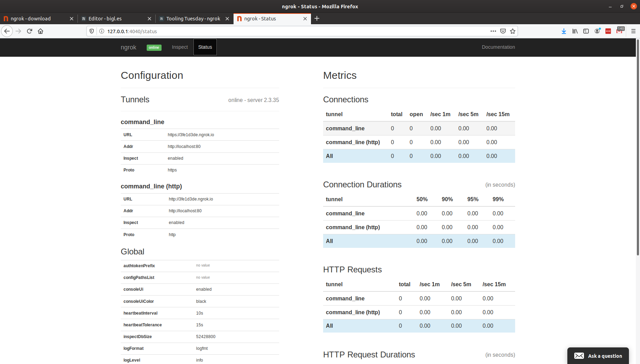Click the Tunnels heading
This screenshot has width=640, height=364.
(x=135, y=100)
